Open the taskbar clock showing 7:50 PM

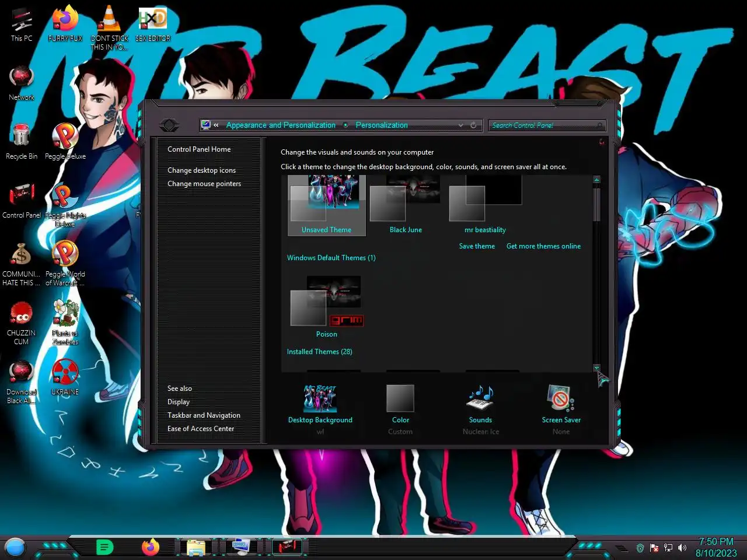click(716, 547)
